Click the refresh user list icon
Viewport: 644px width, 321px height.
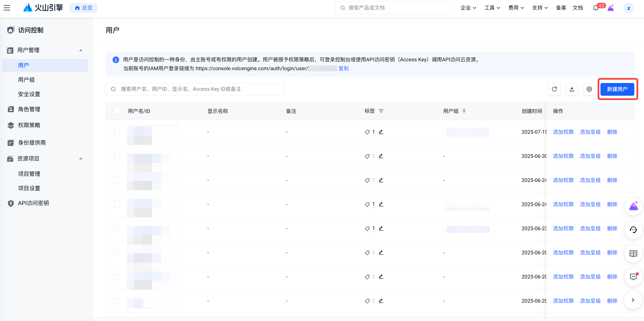pos(554,89)
